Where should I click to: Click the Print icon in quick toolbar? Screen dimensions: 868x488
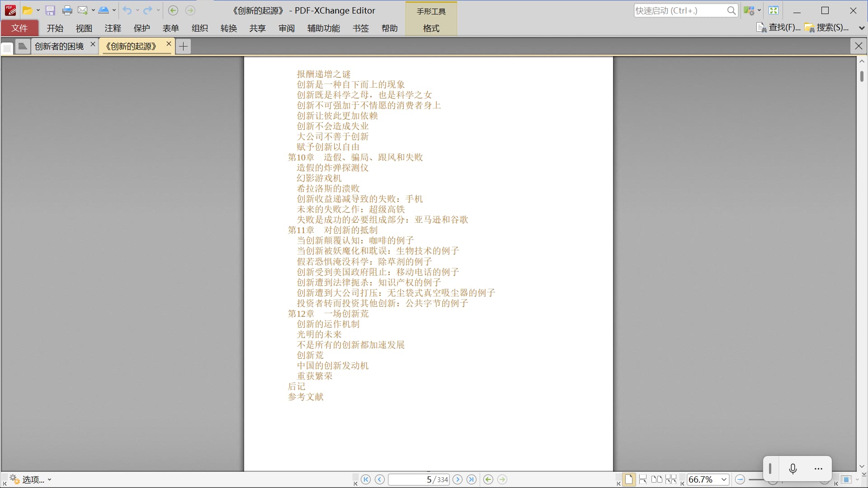click(67, 10)
